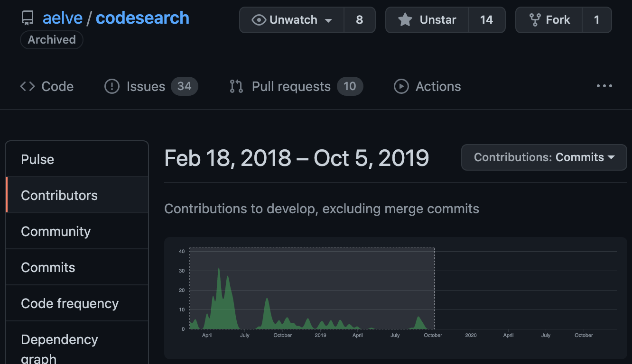Open the Actions tab
The width and height of the screenshot is (632, 364).
click(428, 86)
